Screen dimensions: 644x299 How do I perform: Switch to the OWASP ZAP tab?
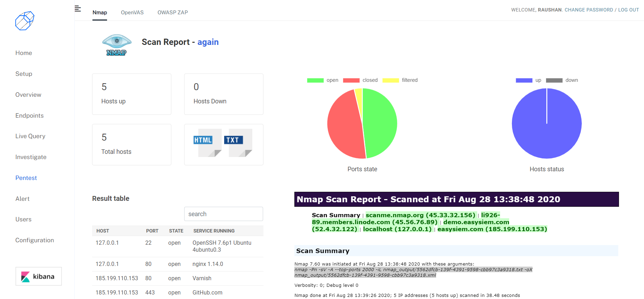(173, 13)
